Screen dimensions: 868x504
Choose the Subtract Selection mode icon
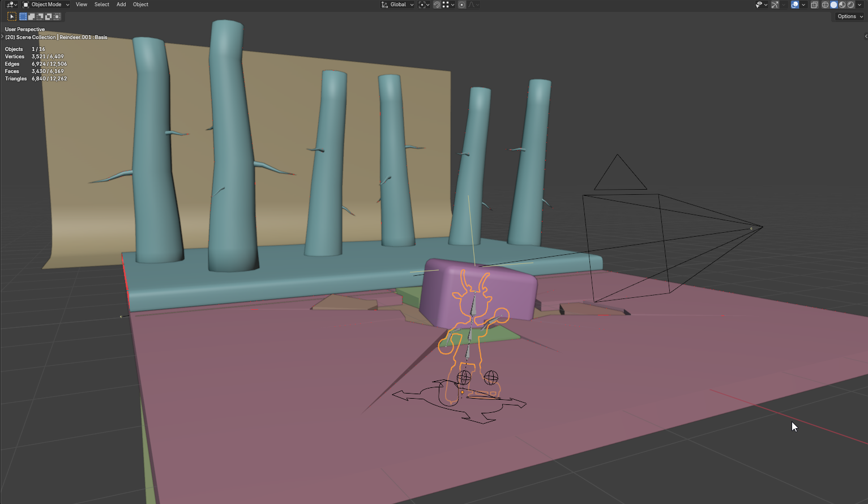pos(40,17)
